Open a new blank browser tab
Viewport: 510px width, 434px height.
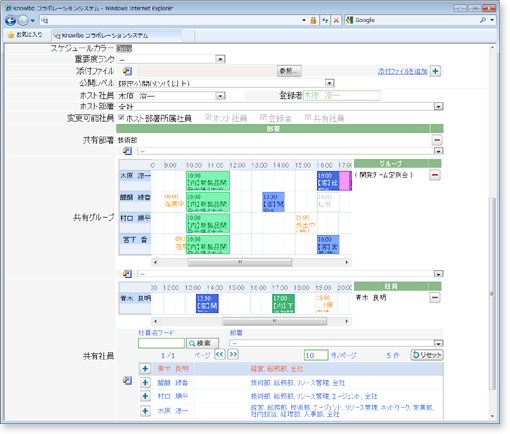[x=188, y=35]
